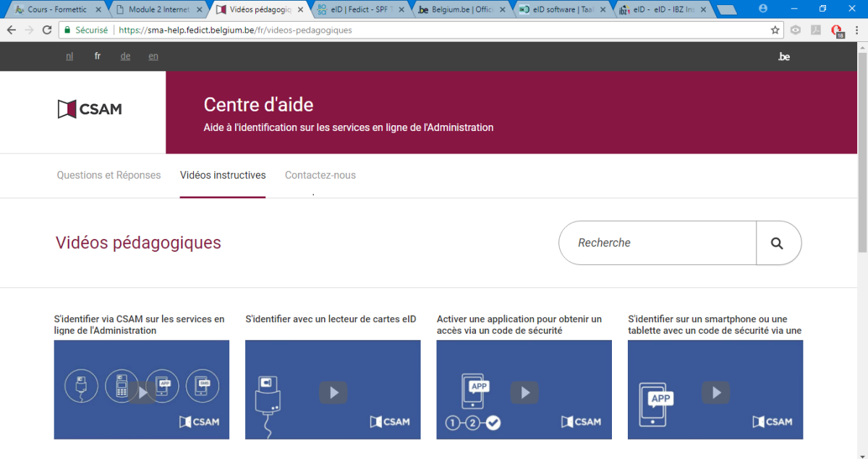Screen dimensions: 868x459
Task: Open Chrome user profile icon
Action: point(763,9)
